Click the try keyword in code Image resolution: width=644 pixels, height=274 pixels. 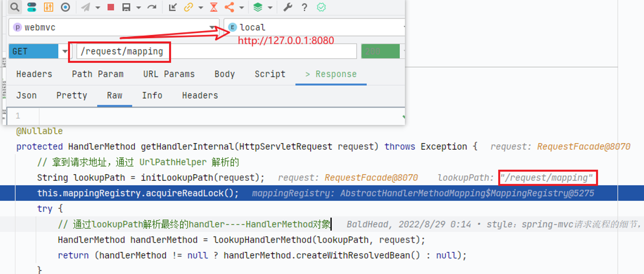[44, 209]
